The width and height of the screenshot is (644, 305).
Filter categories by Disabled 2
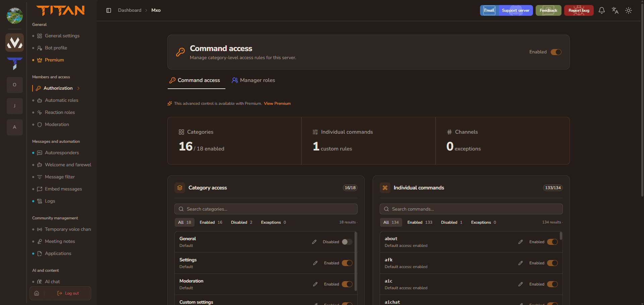pos(241,222)
